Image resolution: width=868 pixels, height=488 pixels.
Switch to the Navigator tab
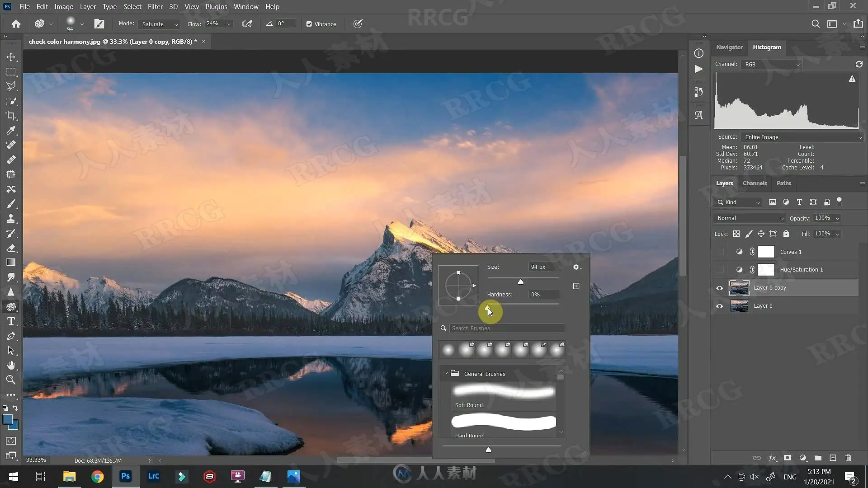coord(729,47)
